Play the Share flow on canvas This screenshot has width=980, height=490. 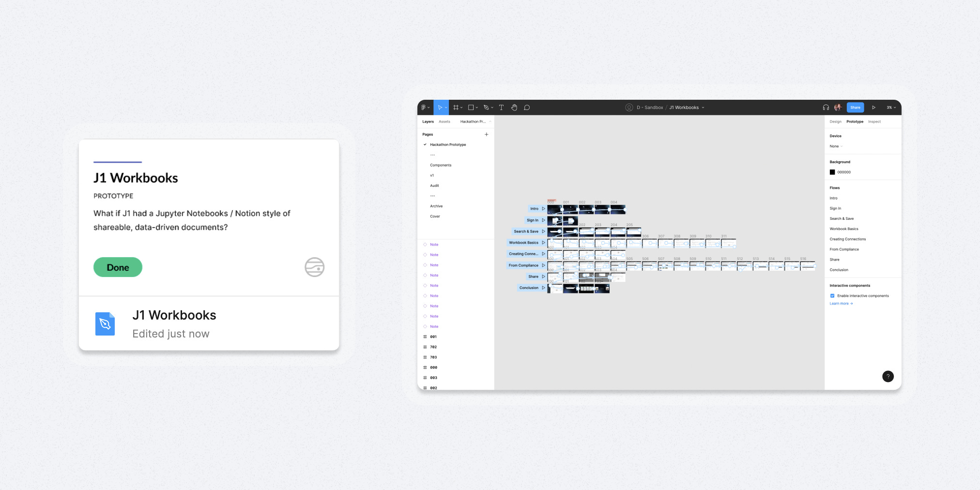point(543,276)
